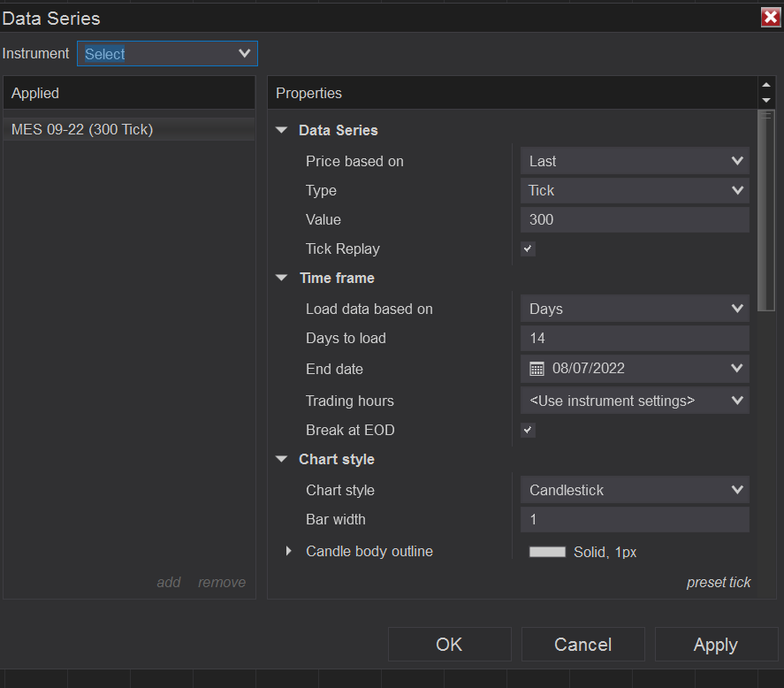
Task: Click the Candle body outline color swatch
Action: click(x=547, y=552)
